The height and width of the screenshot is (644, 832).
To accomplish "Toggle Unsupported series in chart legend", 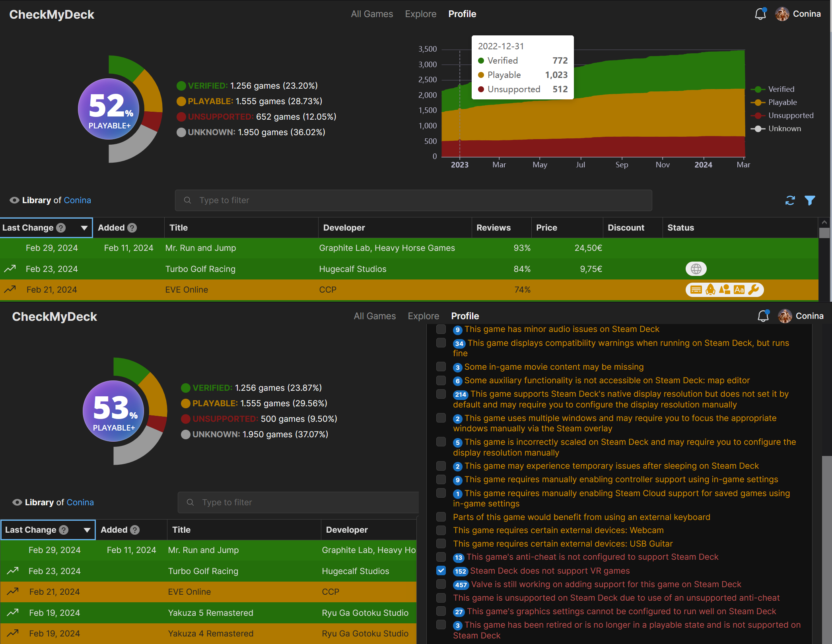I will 790,115.
